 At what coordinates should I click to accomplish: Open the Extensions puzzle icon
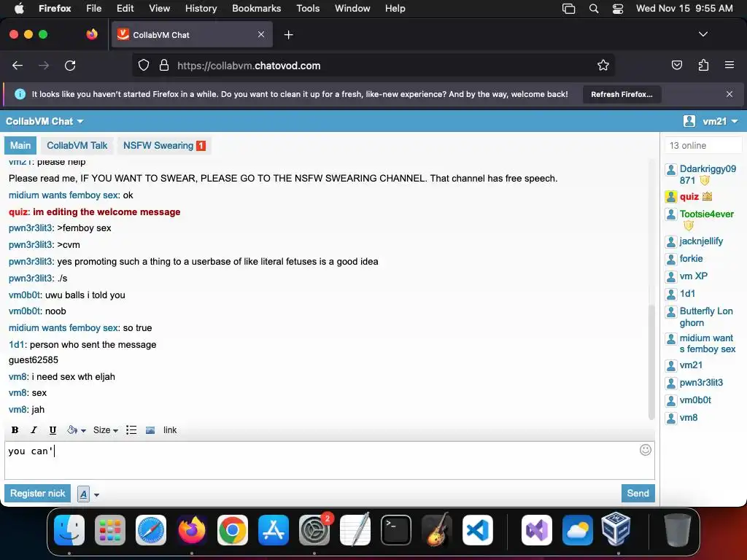(703, 65)
